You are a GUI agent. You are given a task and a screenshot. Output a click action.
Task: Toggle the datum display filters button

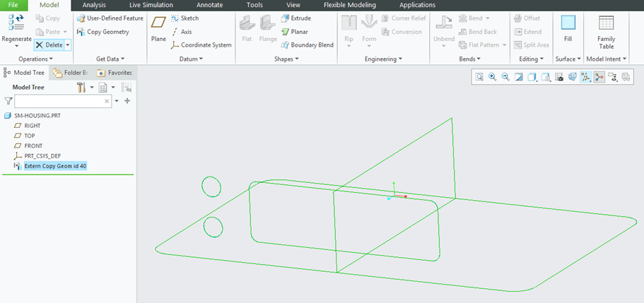tap(586, 77)
